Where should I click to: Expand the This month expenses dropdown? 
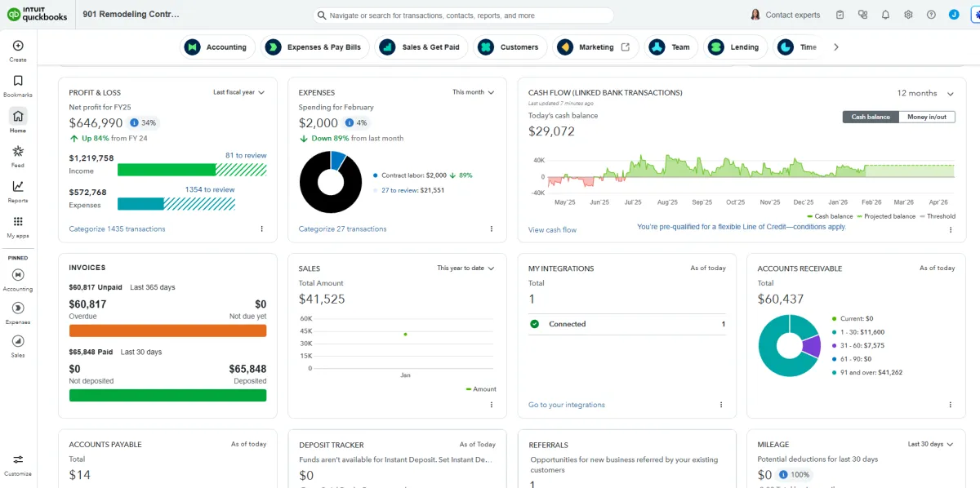coord(473,92)
